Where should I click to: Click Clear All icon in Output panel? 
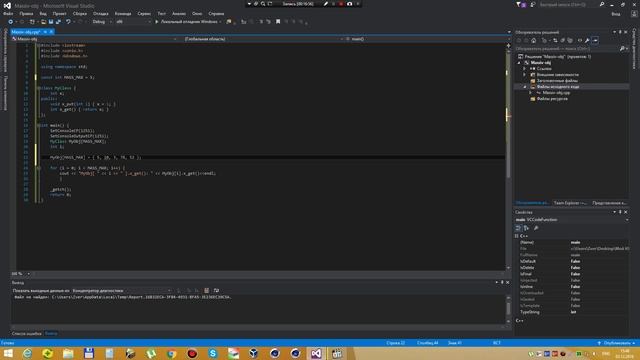click(x=207, y=291)
